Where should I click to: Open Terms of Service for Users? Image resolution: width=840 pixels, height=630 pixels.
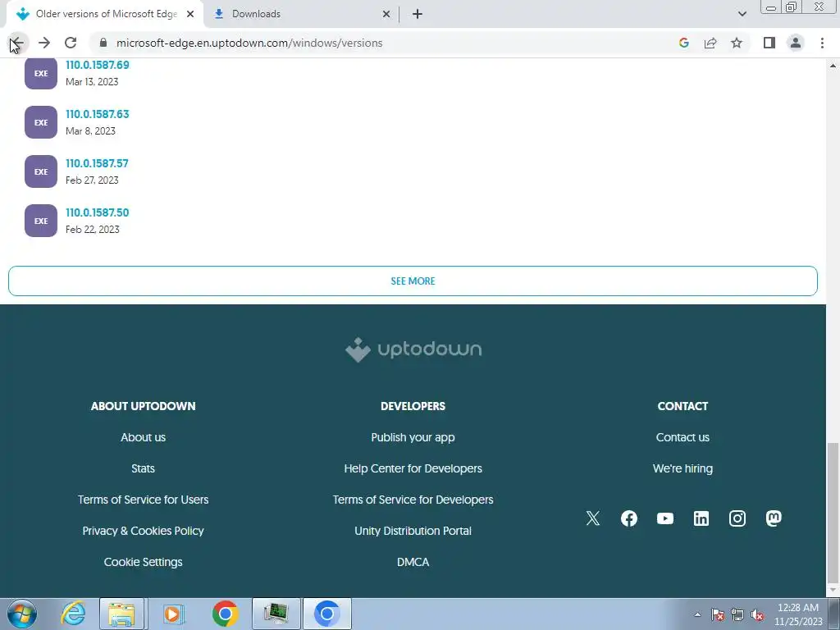(x=143, y=500)
